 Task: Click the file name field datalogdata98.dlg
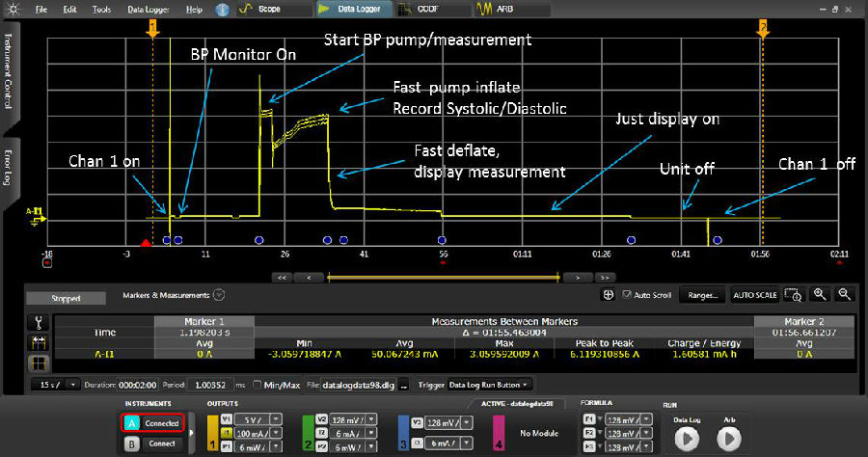point(359,385)
